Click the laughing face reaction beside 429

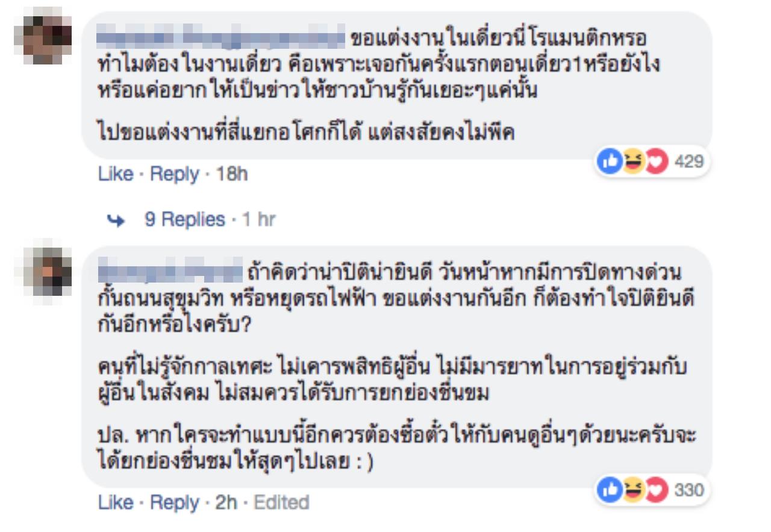(x=633, y=161)
